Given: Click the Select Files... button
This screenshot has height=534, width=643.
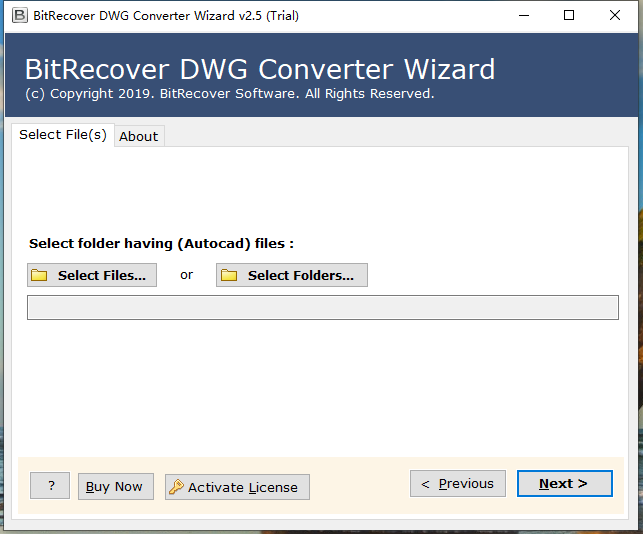Looking at the screenshot, I should pos(92,275).
